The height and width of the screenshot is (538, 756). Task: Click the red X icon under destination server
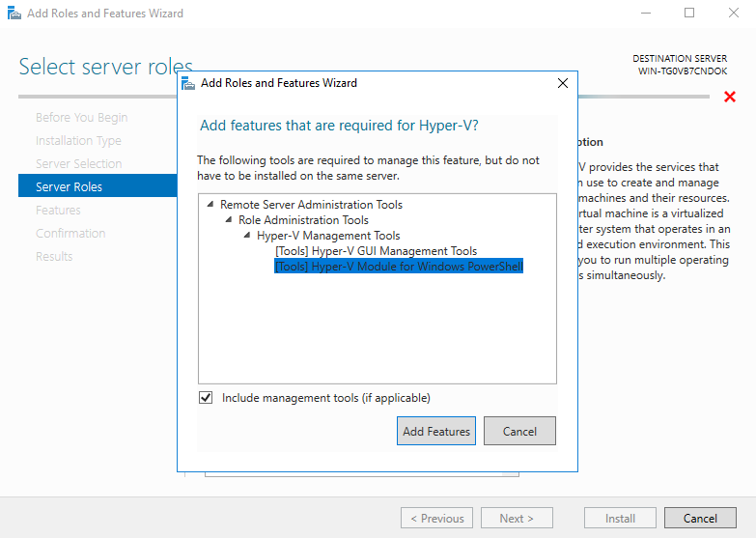(730, 97)
